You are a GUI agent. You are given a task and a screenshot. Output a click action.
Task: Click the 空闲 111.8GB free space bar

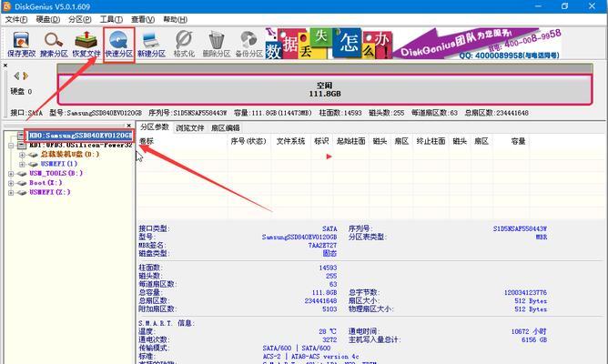[x=325, y=89]
